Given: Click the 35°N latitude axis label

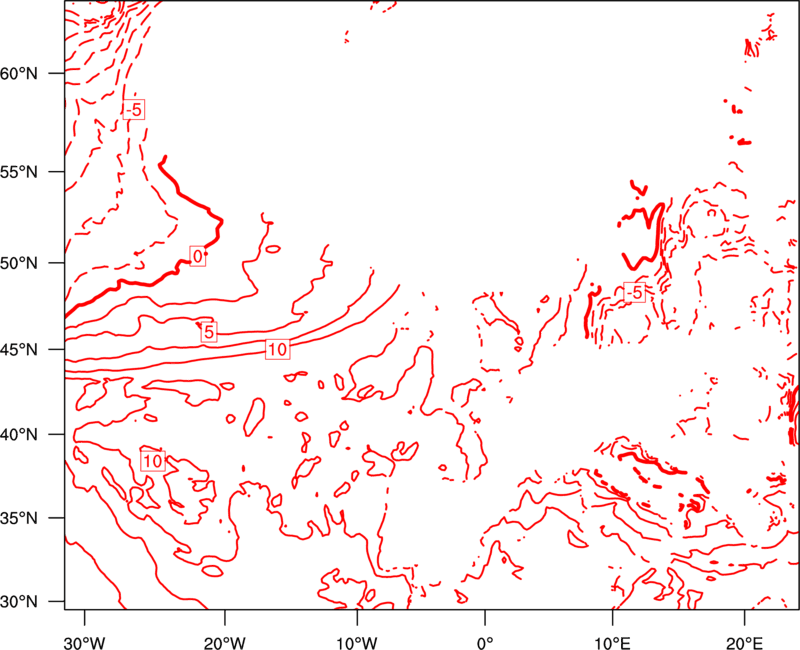Looking at the screenshot, I should pyautogui.click(x=19, y=518).
